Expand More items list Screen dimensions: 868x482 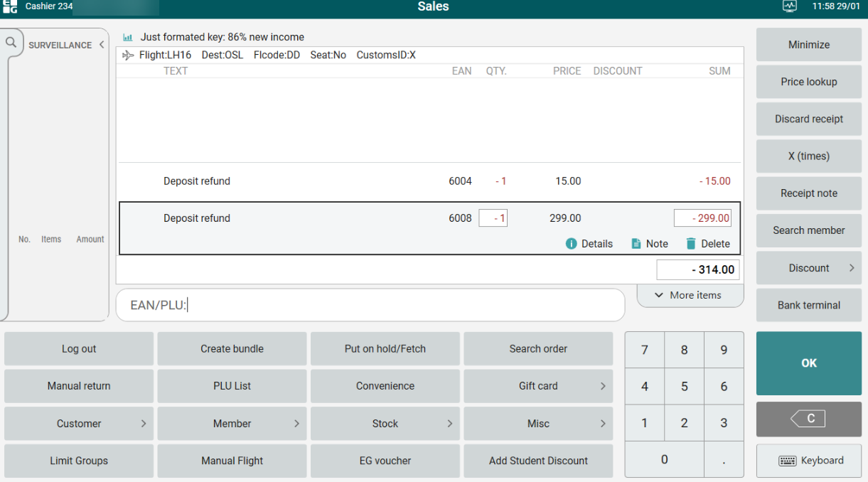690,295
